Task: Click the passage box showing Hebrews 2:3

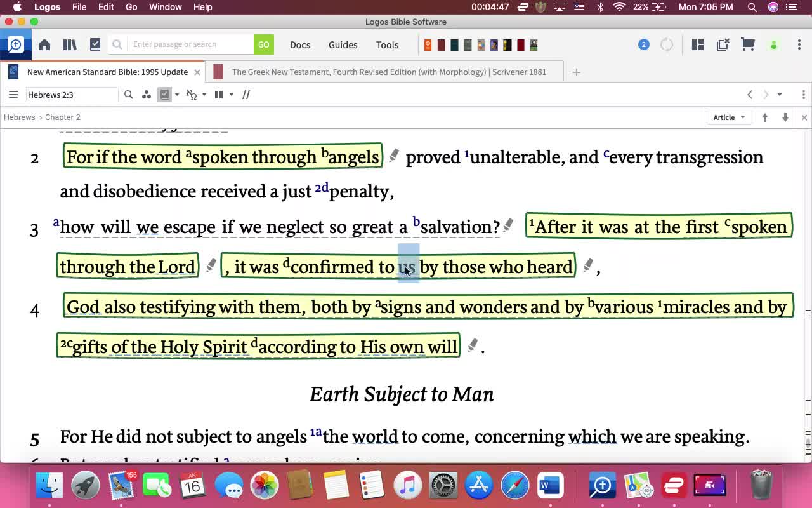Action: (72, 95)
